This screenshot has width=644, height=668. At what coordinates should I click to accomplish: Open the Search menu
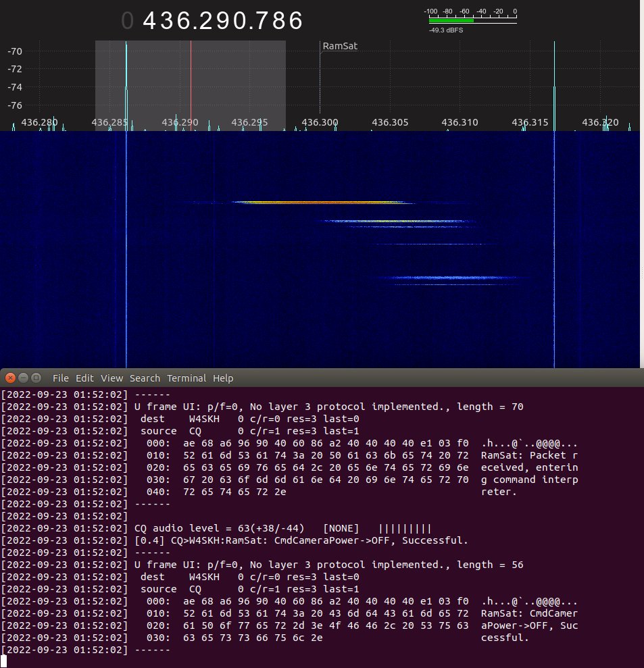click(x=145, y=378)
